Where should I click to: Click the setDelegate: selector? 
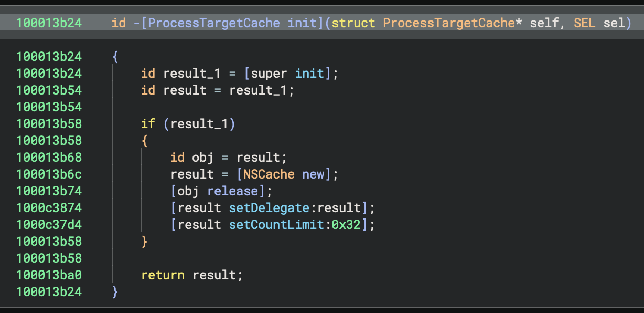[273, 208]
